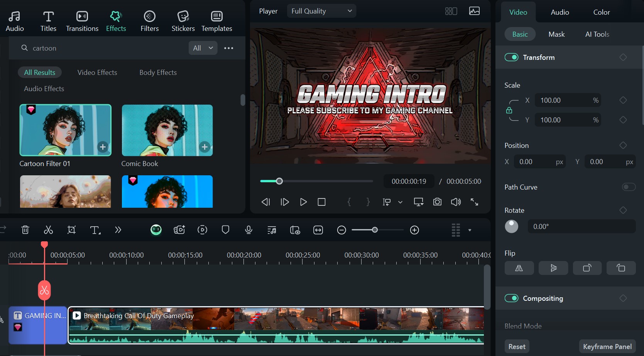644x356 pixels.
Task: Click the flip vertical button
Action: 553,268
